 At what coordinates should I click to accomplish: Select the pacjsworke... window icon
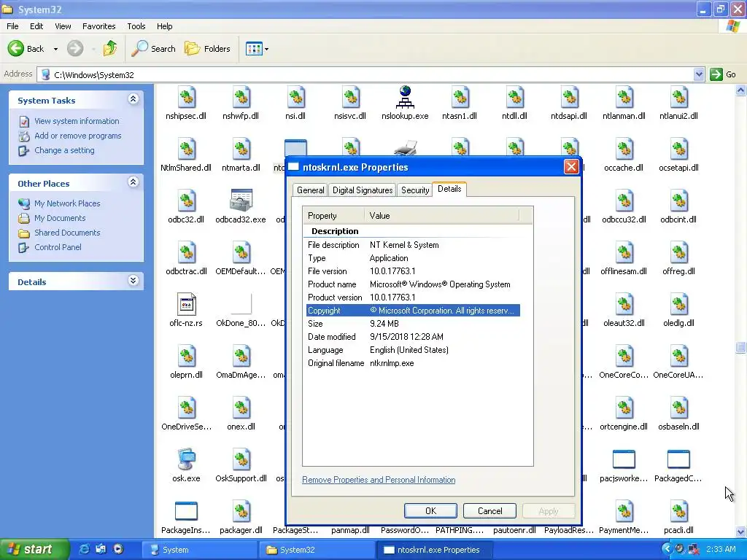[x=624, y=459]
